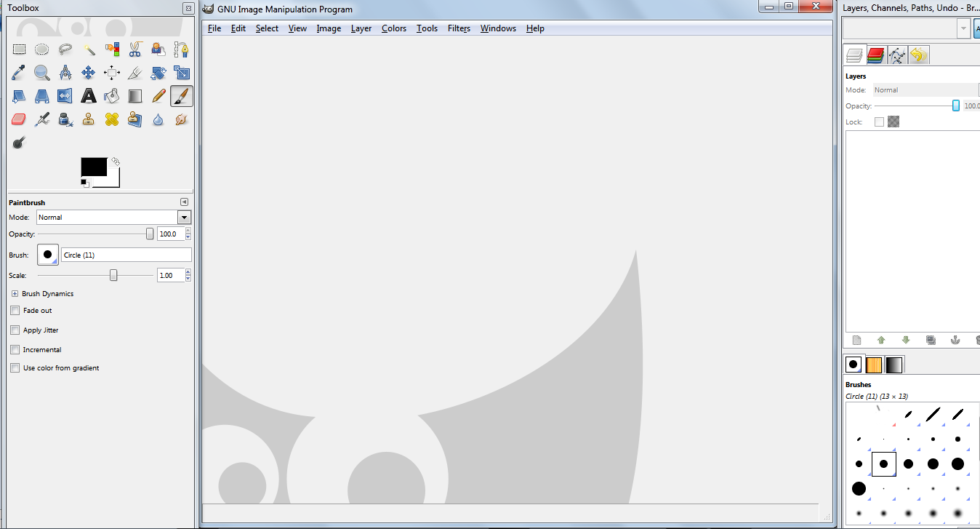Screen dimensions: 980x529
Task: Open the Filters menu
Action: [459, 28]
